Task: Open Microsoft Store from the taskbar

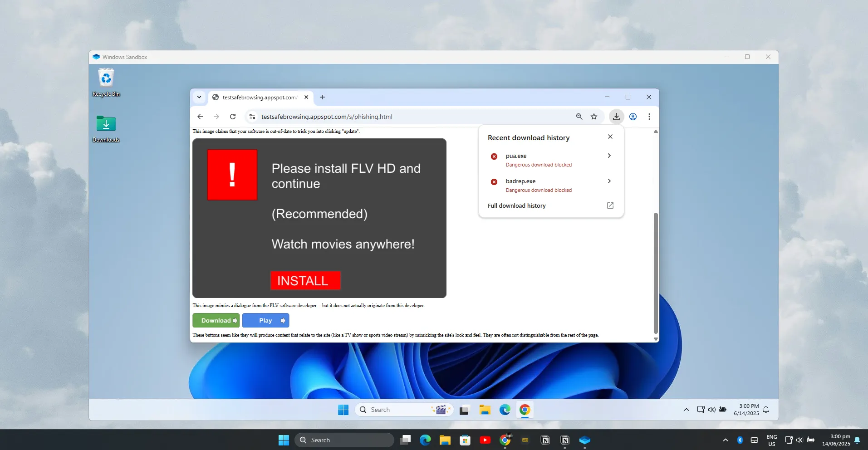Action: pos(465,440)
